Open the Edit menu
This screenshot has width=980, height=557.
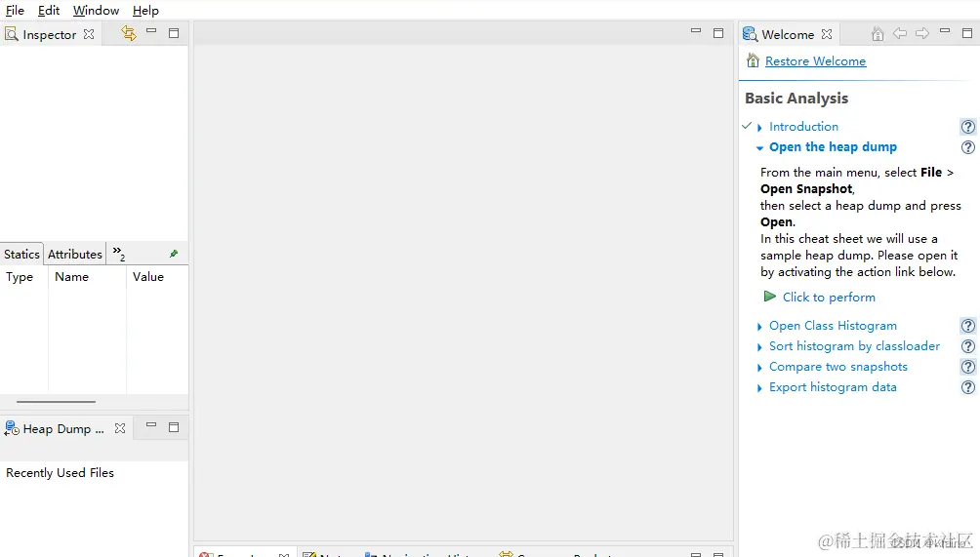pos(49,11)
